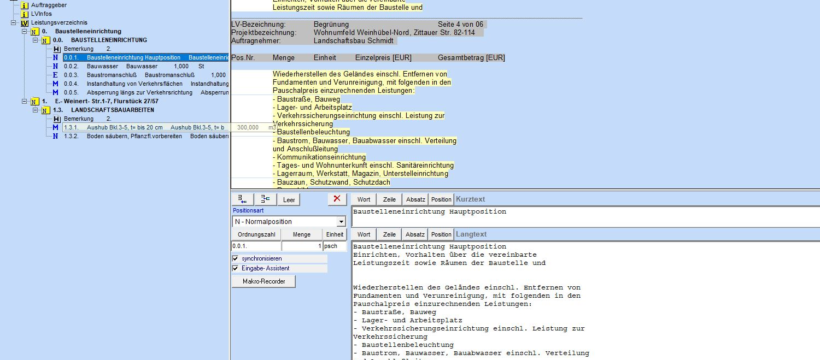The width and height of the screenshot is (820, 360).
Task: Click the red X delete button
Action: 337,199
